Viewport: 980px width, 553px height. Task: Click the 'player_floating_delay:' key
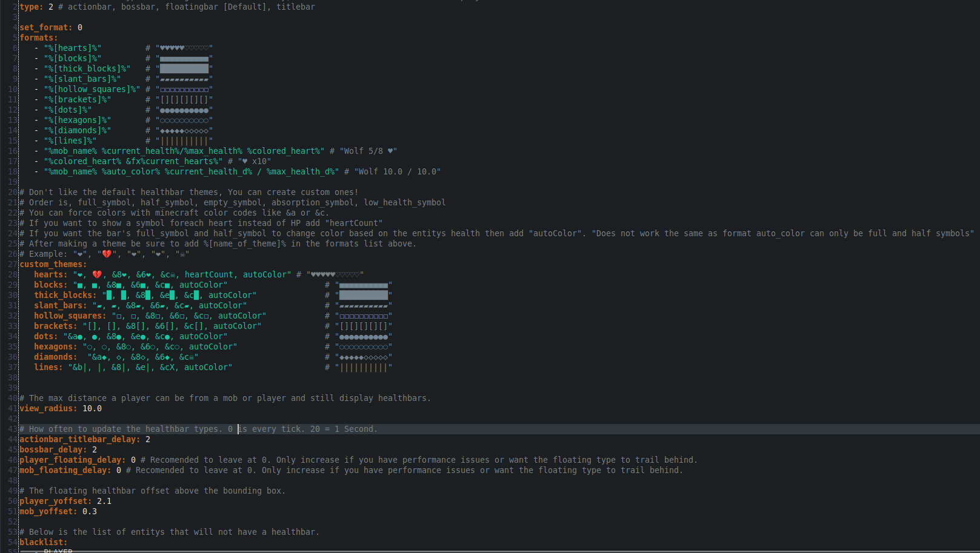tap(73, 460)
